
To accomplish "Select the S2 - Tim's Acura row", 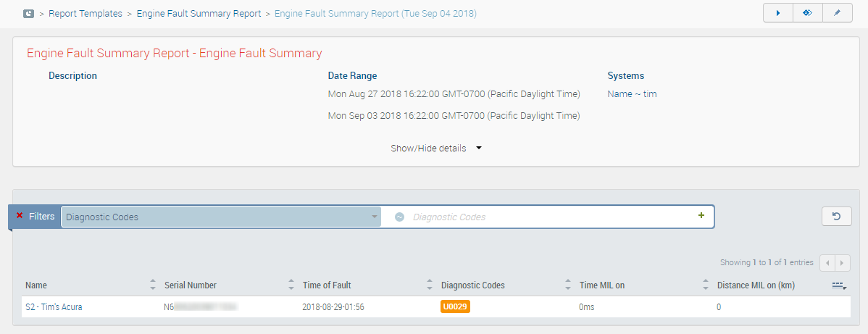I will (54, 307).
